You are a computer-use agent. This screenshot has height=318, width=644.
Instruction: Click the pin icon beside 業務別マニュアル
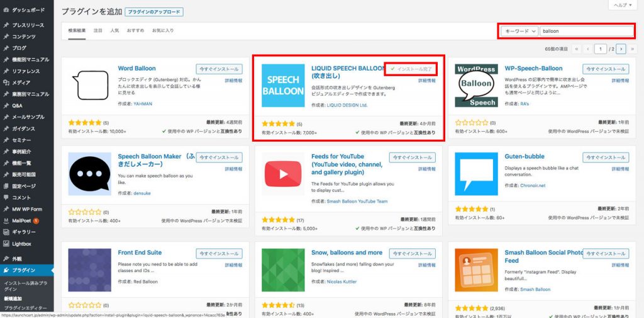coord(6,94)
